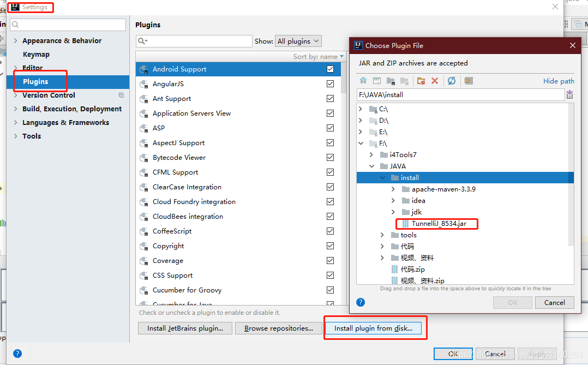588x365 pixels.
Task: Click Install JetBrains plugin button
Action: pyautogui.click(x=185, y=328)
